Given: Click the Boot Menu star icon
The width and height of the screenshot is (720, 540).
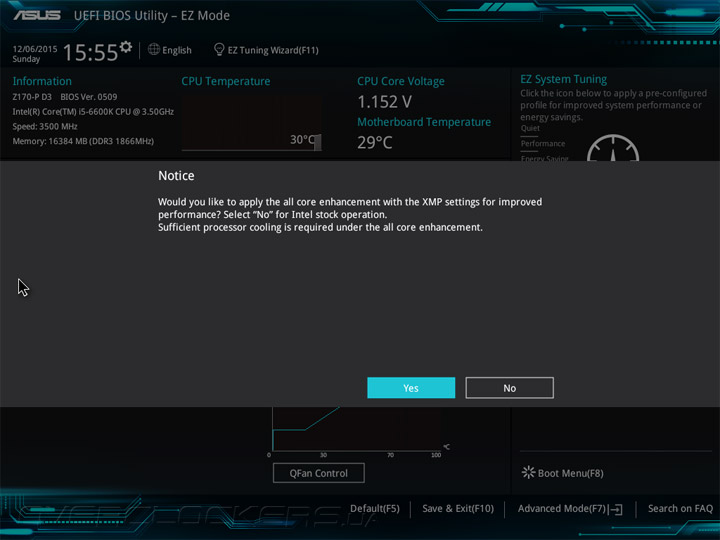Looking at the screenshot, I should pyautogui.click(x=528, y=472).
